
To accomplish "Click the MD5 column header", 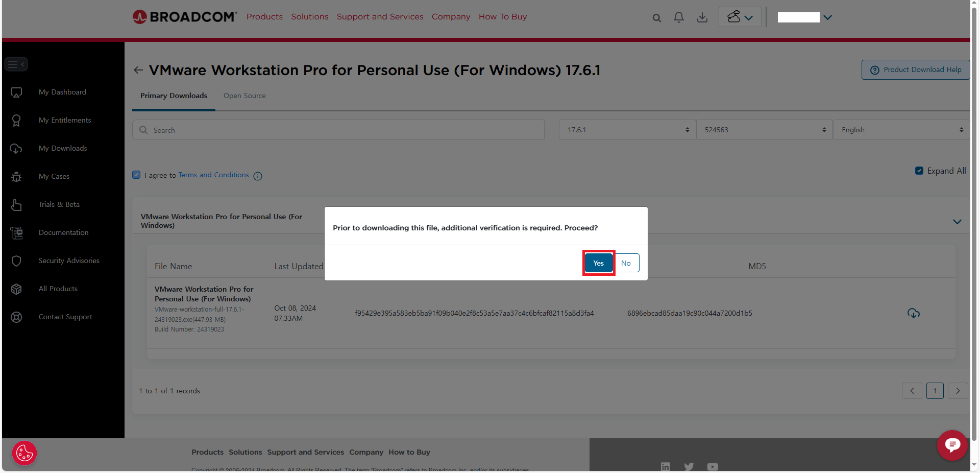I will coord(757,266).
